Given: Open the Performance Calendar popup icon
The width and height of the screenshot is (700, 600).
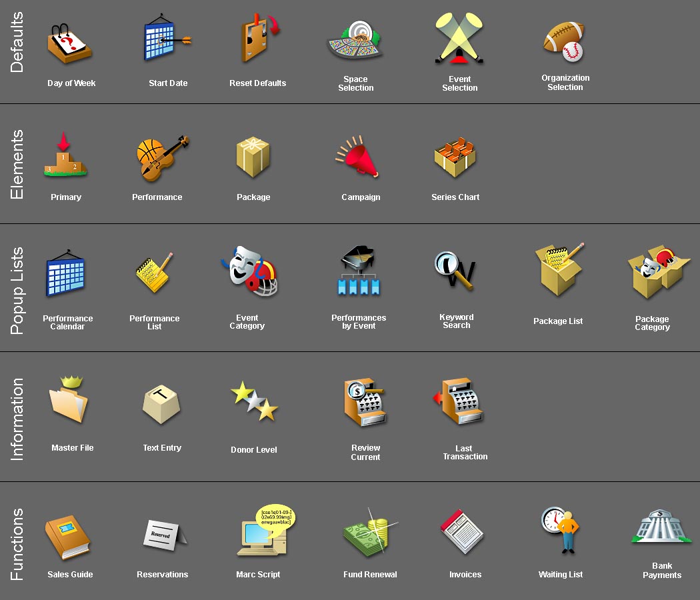Looking at the screenshot, I should (x=66, y=275).
